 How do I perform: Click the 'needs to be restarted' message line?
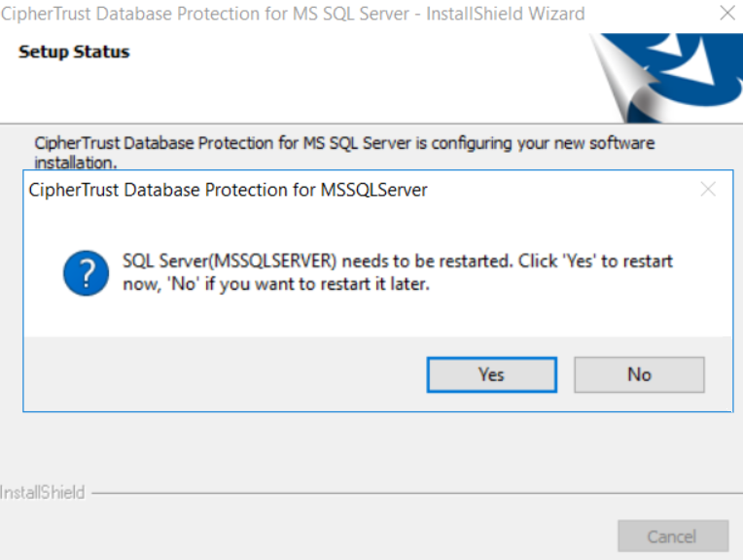[x=398, y=262]
